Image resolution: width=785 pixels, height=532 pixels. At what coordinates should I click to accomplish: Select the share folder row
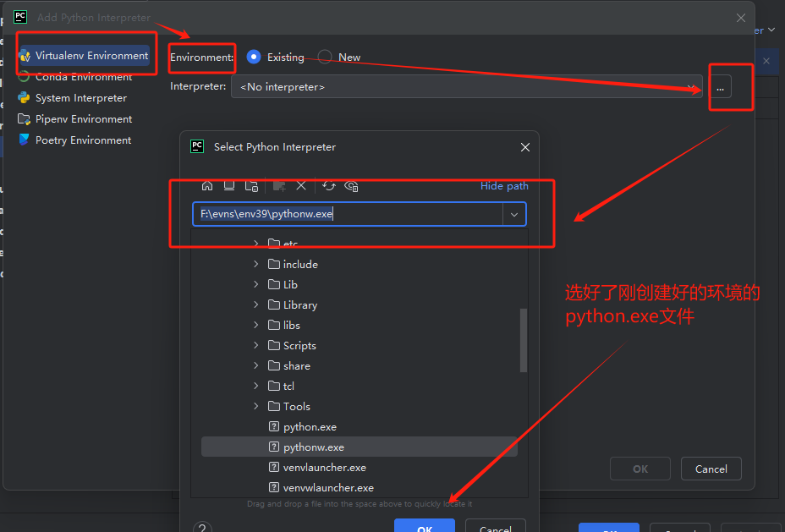[360, 365]
